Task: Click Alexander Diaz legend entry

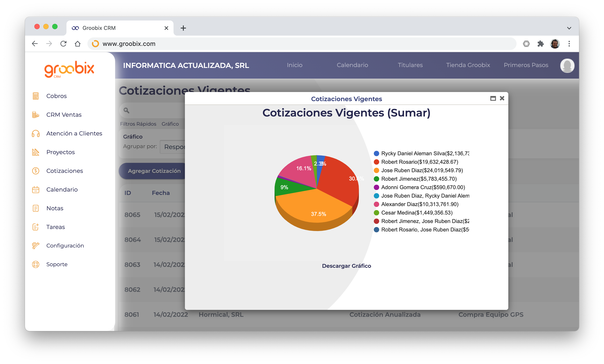Action: coord(416,204)
